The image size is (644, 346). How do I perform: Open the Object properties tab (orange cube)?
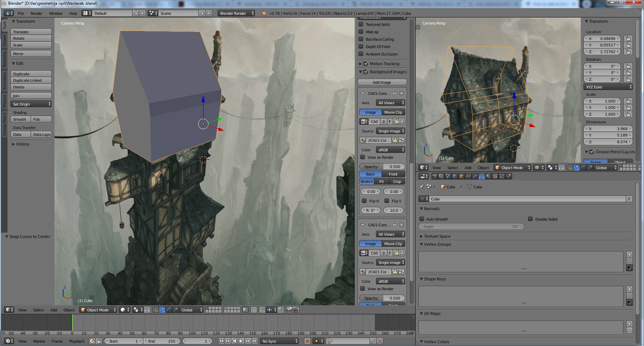461,176
